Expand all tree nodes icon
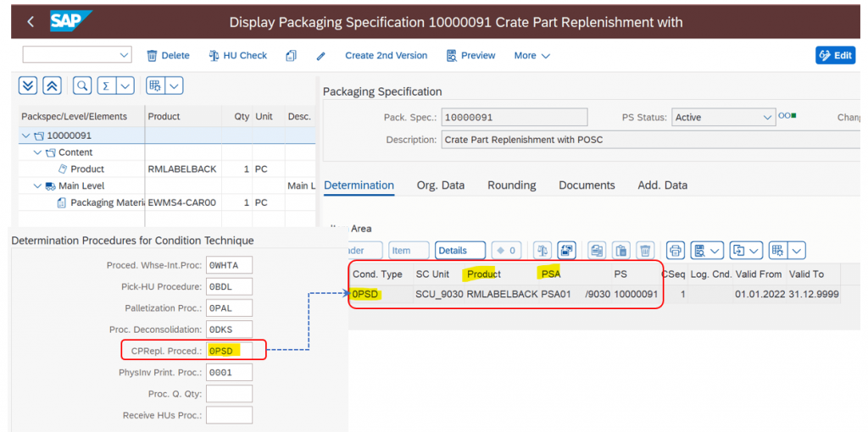This screenshot has width=868, height=432. (x=28, y=86)
